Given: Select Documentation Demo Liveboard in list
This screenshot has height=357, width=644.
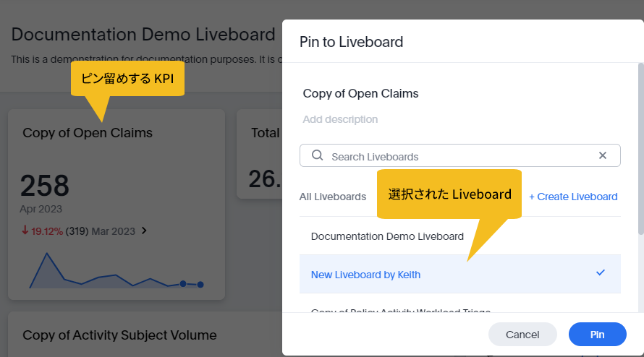Looking at the screenshot, I should [x=459, y=236].
